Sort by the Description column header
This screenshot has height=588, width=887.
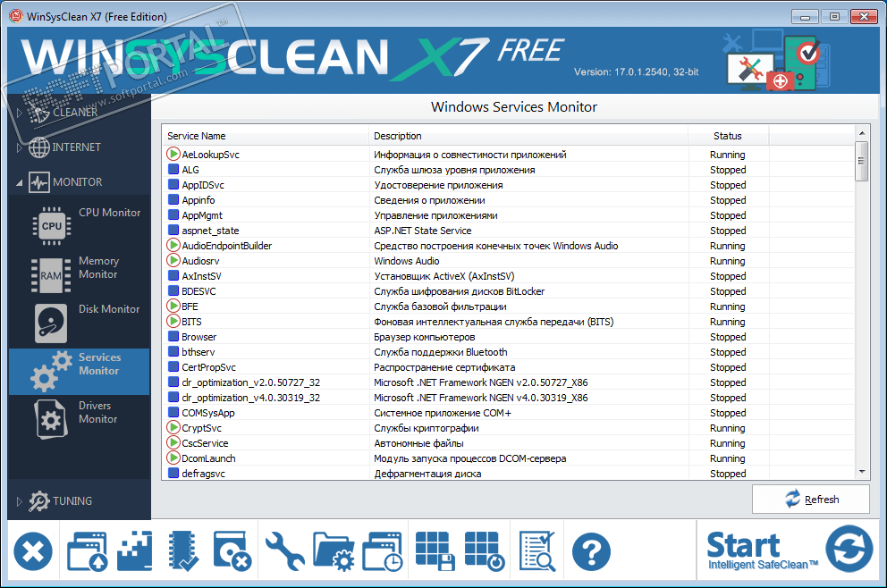(528, 136)
